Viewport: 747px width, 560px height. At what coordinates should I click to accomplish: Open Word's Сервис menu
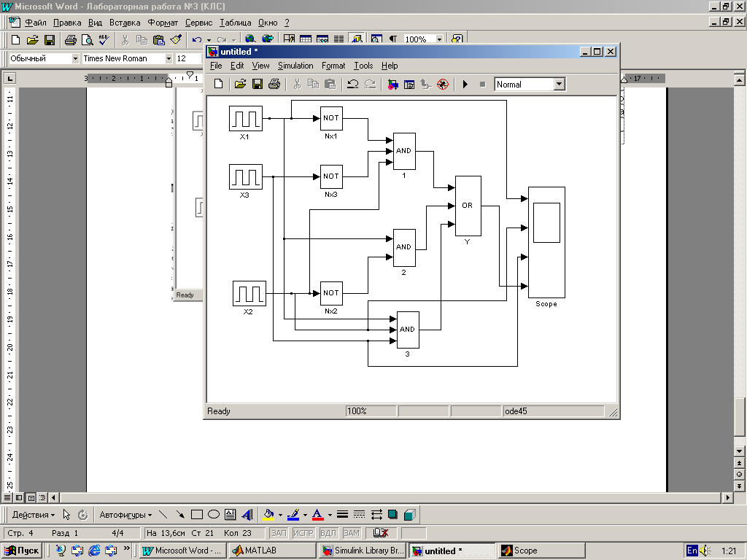coord(198,23)
